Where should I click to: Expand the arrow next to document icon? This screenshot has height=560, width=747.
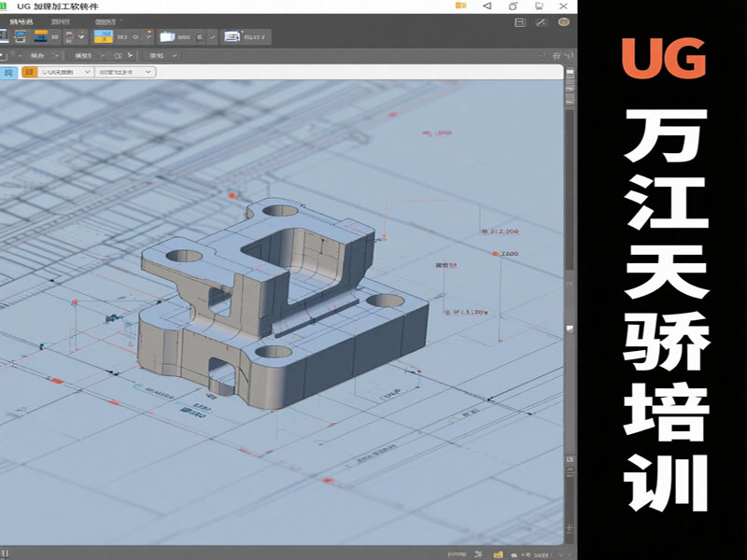83,36
